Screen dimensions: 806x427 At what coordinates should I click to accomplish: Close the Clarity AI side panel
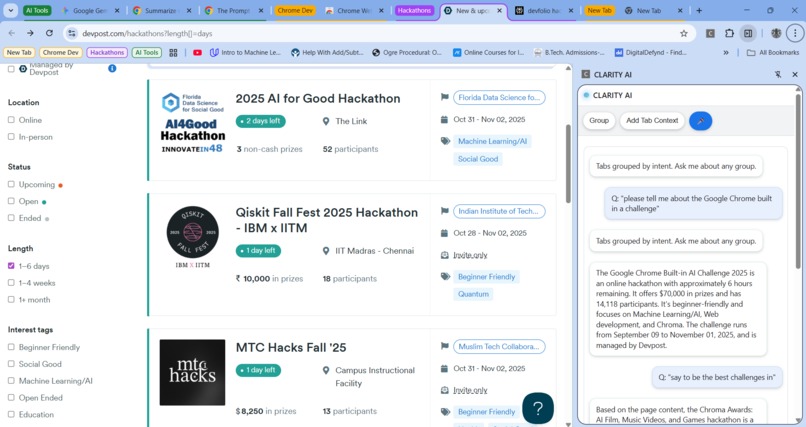795,75
